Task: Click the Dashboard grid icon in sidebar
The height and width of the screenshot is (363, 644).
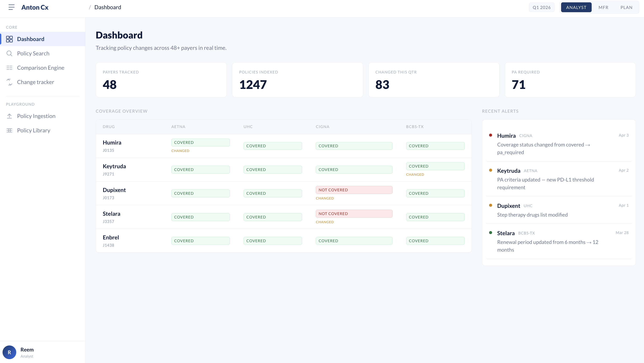Action: [9, 39]
